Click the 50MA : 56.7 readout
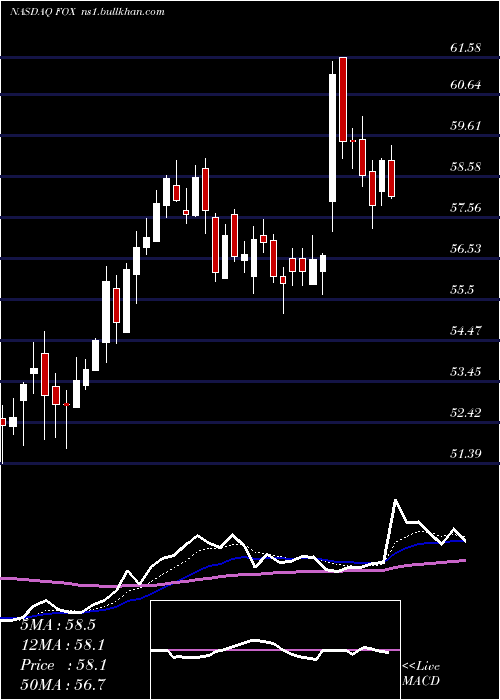500x700 pixels. click(x=63, y=685)
